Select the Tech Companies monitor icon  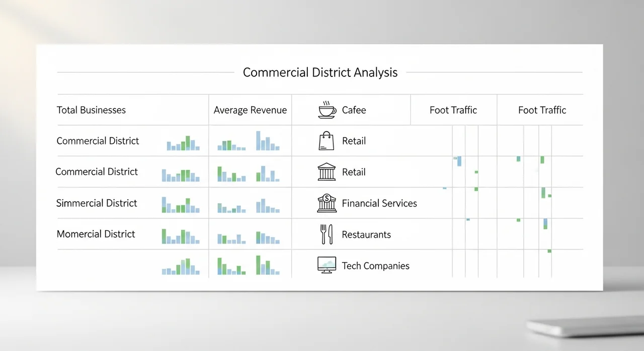(x=327, y=265)
